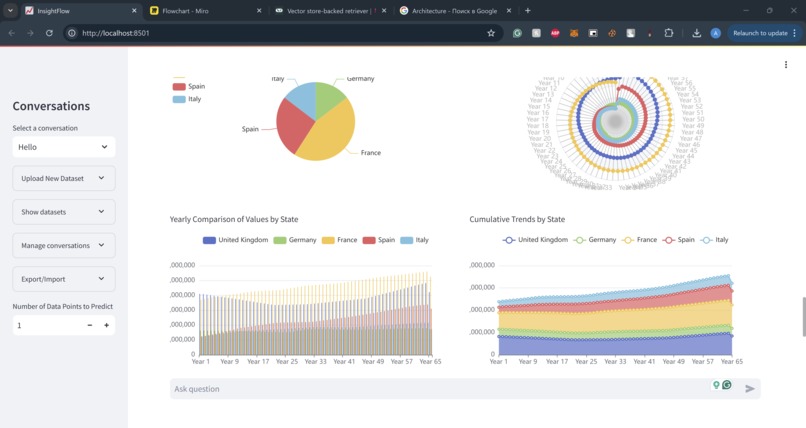This screenshot has width=806, height=428.
Task: Toggle France in the bar chart legend
Action: pyautogui.click(x=339, y=240)
